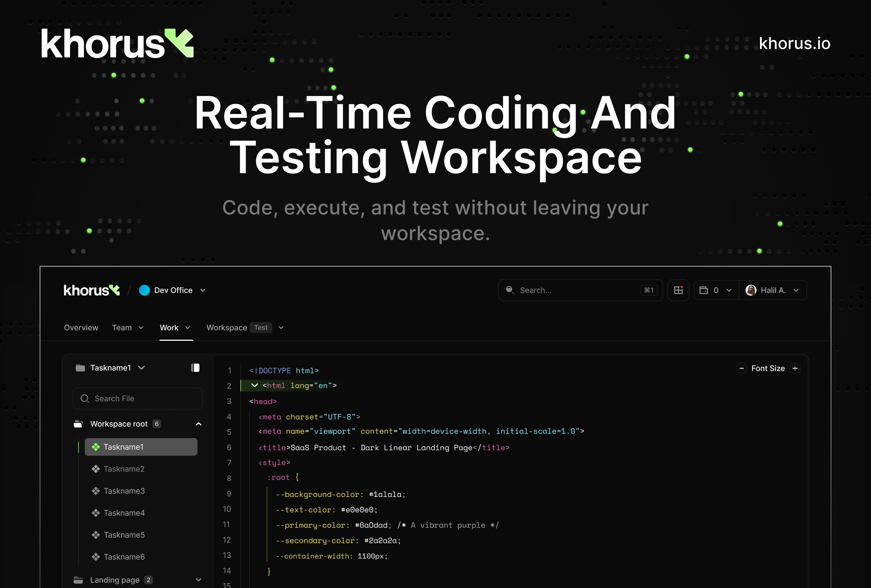Expand the Landing page folder
This screenshot has width=871, height=588.
click(199, 580)
